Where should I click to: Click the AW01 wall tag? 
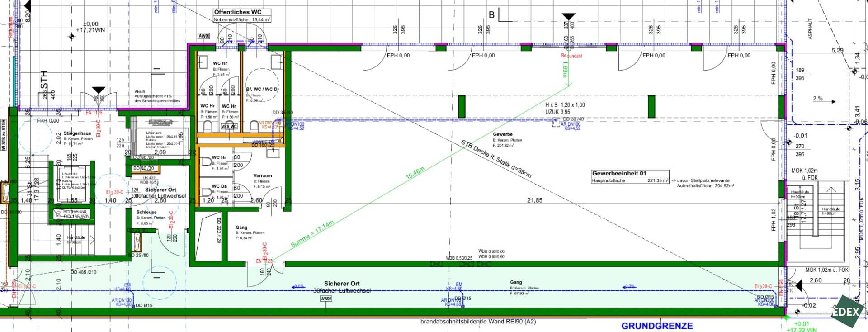pos(326,299)
